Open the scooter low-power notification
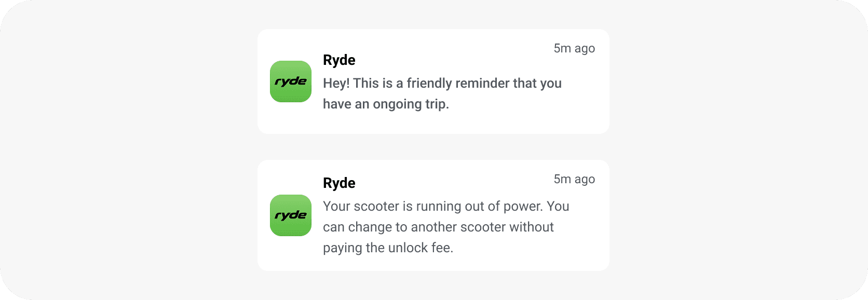Screen dimensions: 868x300 [x=433, y=215]
